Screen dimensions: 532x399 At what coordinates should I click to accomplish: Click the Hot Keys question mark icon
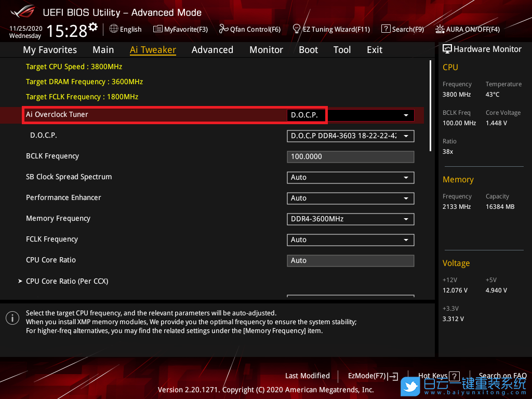point(454,376)
